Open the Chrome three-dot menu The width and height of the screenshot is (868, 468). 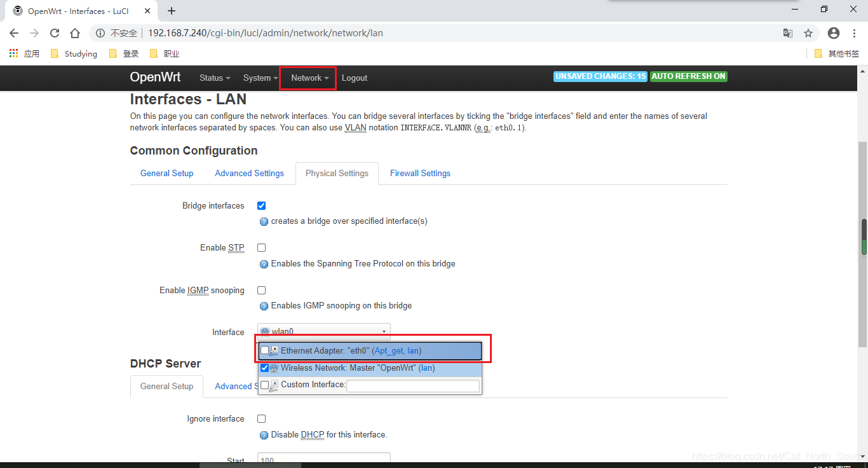tap(854, 33)
